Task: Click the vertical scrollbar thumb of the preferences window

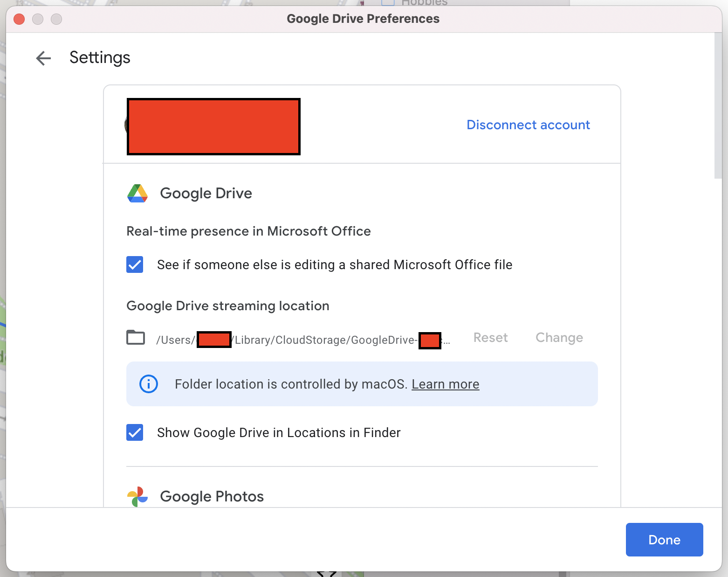Action: [718, 105]
